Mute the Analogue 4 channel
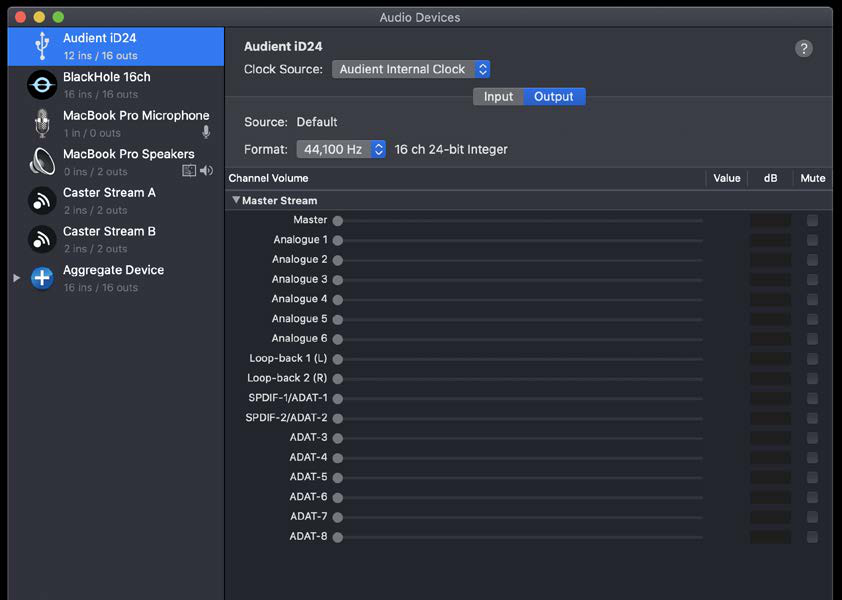842x600 pixels. coord(812,299)
